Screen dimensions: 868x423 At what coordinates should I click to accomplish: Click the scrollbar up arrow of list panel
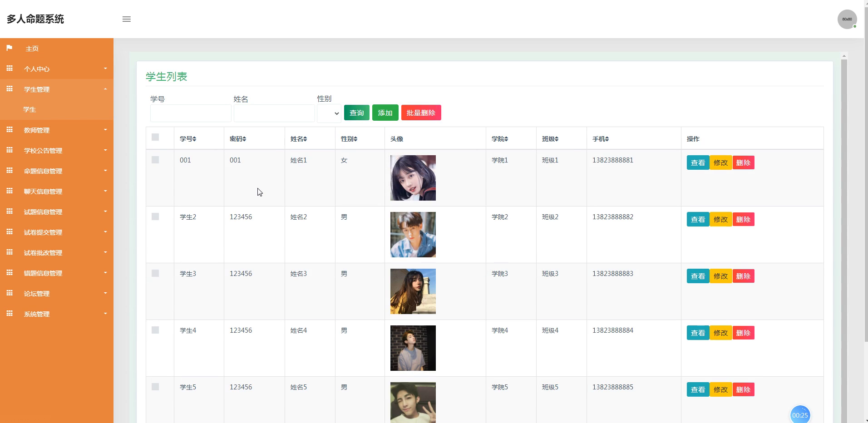(x=844, y=56)
